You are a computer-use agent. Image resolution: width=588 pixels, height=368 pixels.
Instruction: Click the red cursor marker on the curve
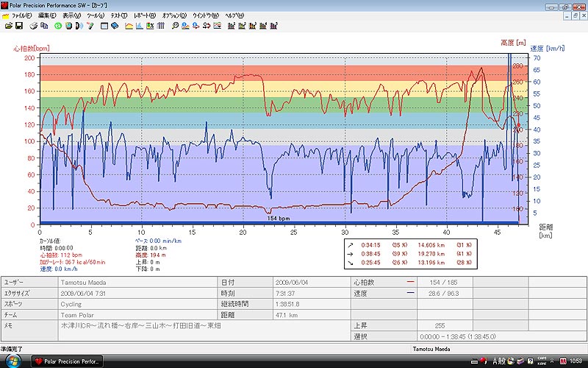pos(519,125)
